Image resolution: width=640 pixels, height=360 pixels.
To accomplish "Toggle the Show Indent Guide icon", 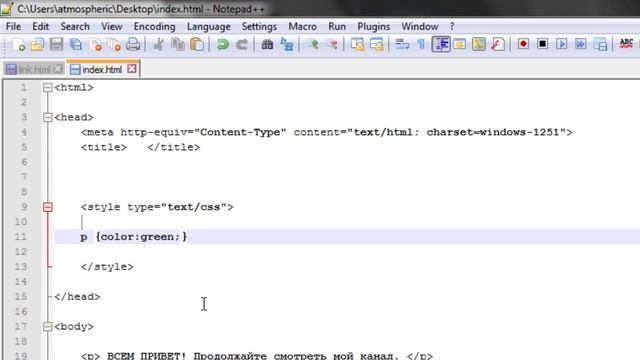I will coord(441,44).
